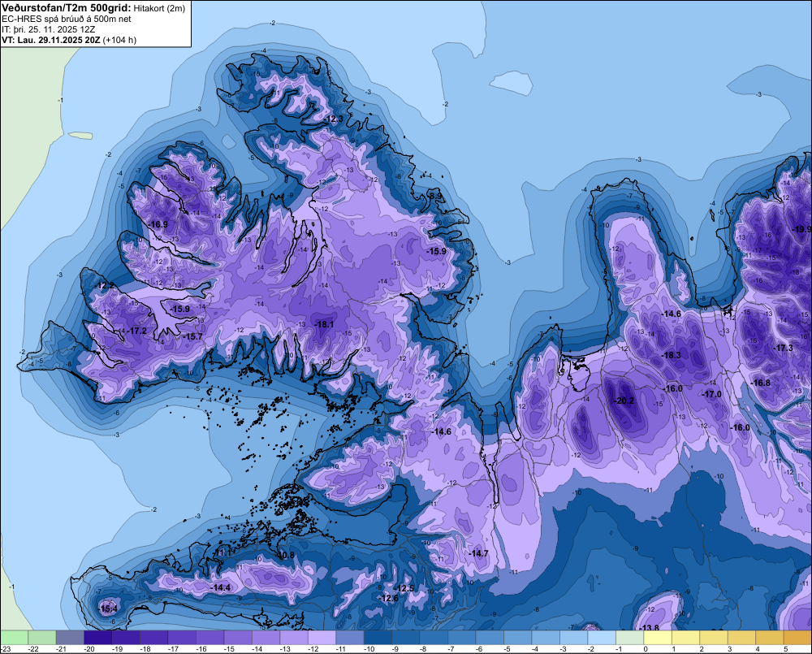
Task: Click the -14.4 temperature label
Action: [x=221, y=587]
